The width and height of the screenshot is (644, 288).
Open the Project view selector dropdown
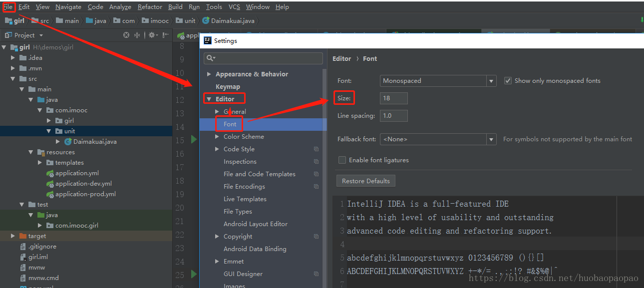click(x=41, y=35)
